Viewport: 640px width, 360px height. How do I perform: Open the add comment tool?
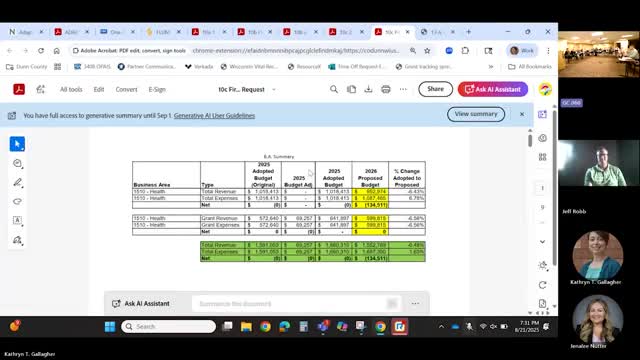(x=17, y=163)
